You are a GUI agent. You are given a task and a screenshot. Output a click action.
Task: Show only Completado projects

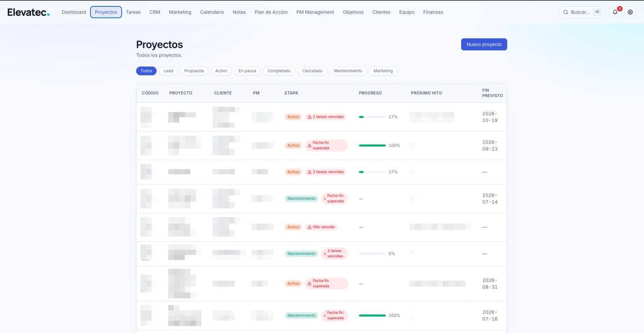pyautogui.click(x=279, y=71)
